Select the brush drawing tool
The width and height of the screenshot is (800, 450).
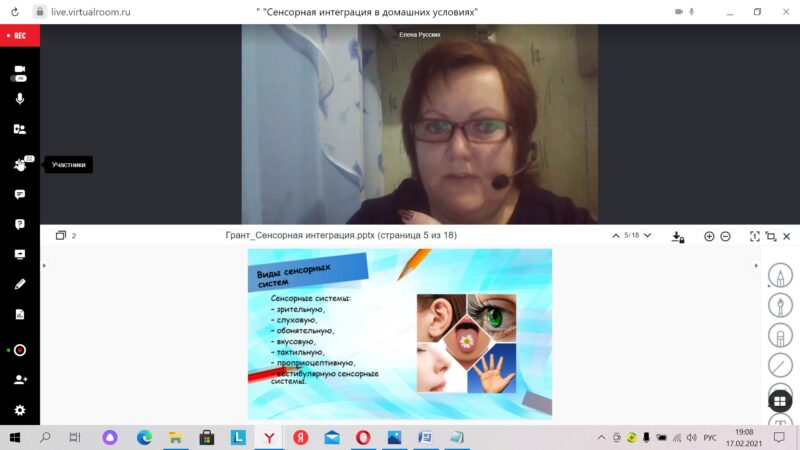coord(780,306)
